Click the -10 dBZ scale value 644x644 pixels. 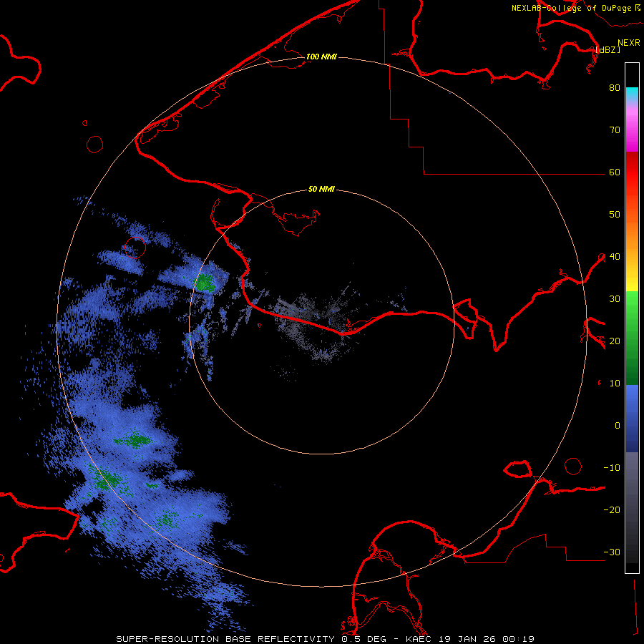point(612,468)
